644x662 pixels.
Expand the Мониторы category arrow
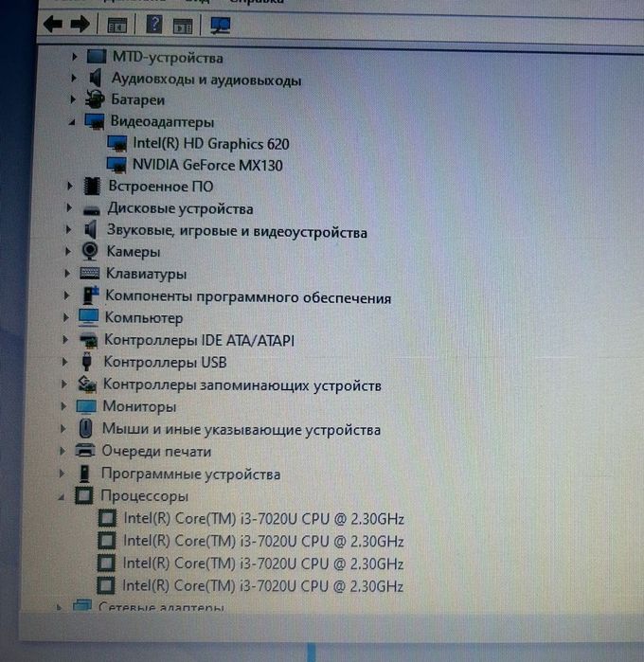(x=63, y=405)
